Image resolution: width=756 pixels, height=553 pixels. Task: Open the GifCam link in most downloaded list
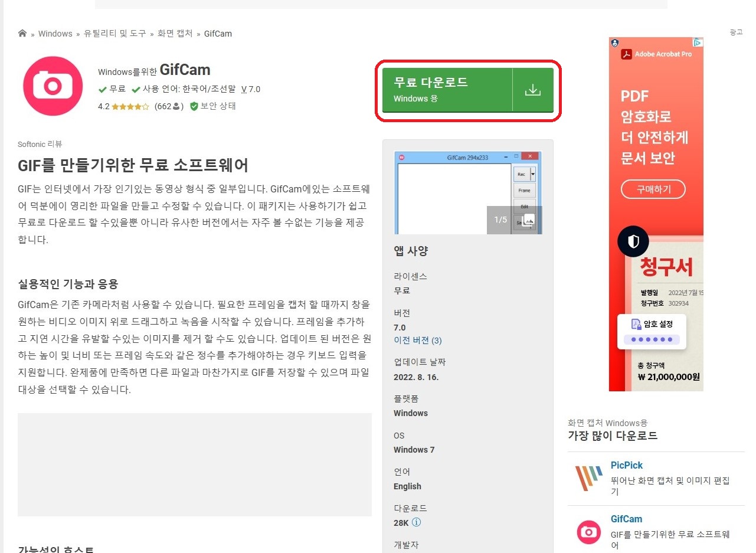[626, 519]
